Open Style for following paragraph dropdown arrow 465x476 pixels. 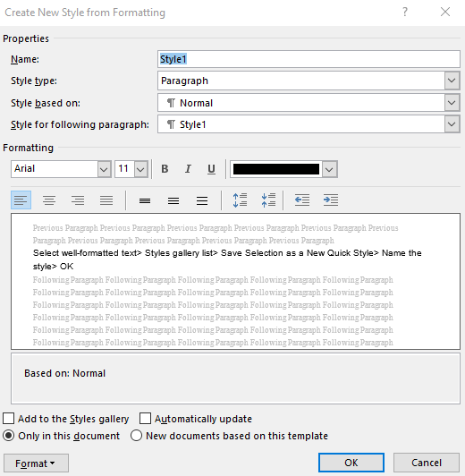click(x=452, y=124)
